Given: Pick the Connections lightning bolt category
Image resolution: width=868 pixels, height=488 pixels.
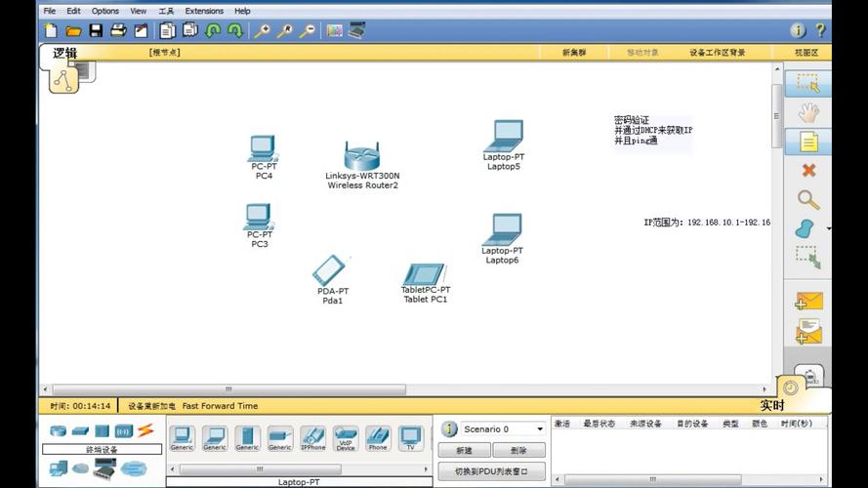Looking at the screenshot, I should pyautogui.click(x=145, y=429).
